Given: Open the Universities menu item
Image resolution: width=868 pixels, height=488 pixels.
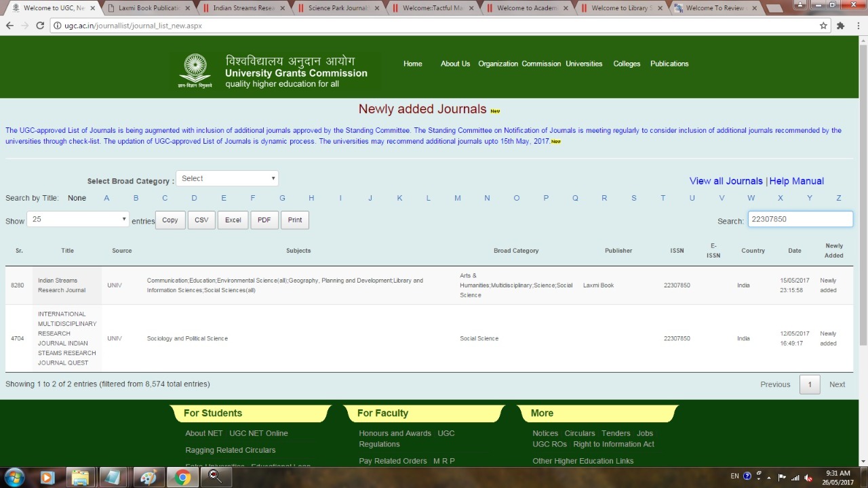Looking at the screenshot, I should (x=584, y=64).
